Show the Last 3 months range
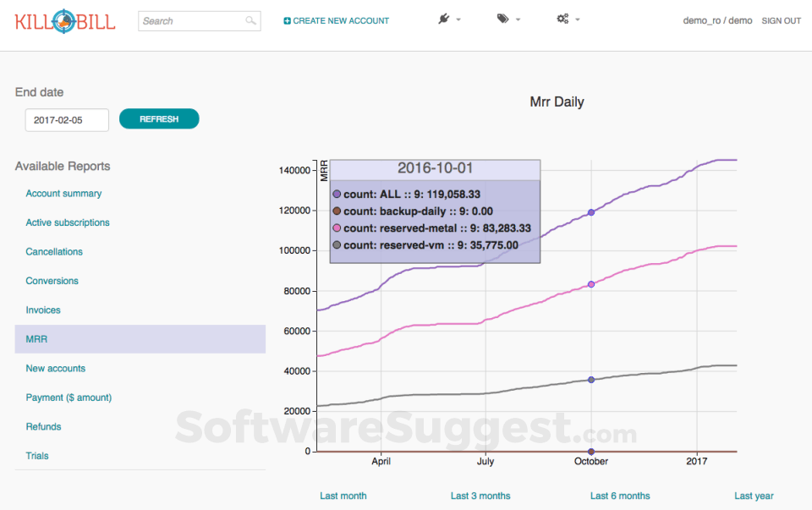Viewport: 812px width, 510px height. pyautogui.click(x=480, y=496)
